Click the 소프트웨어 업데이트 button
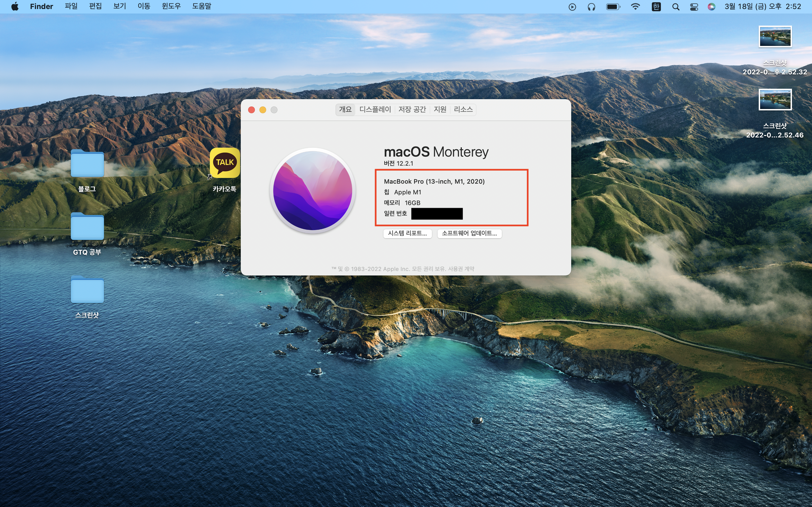812x507 pixels. point(469,234)
